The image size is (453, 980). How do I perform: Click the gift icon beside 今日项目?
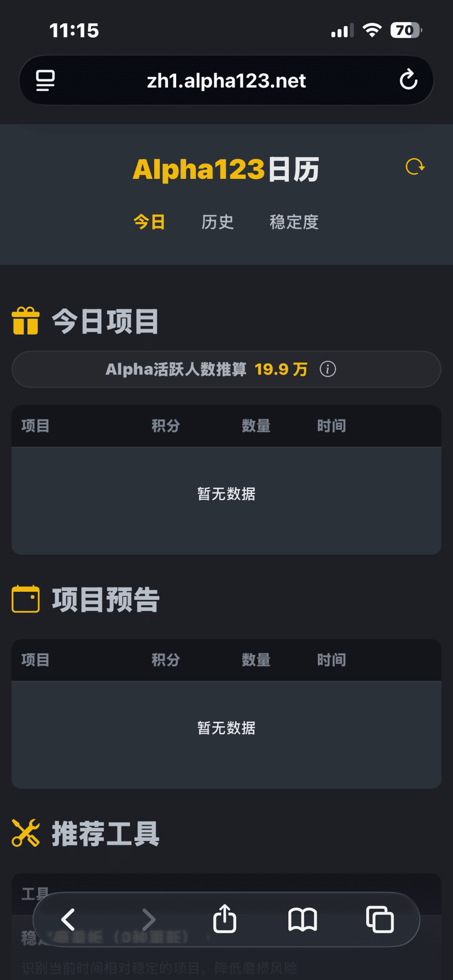point(26,320)
